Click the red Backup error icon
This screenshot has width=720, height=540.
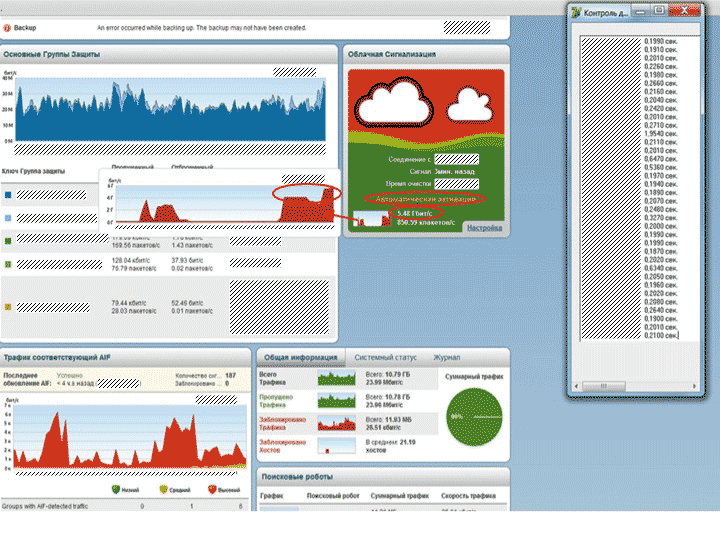coord(7,28)
